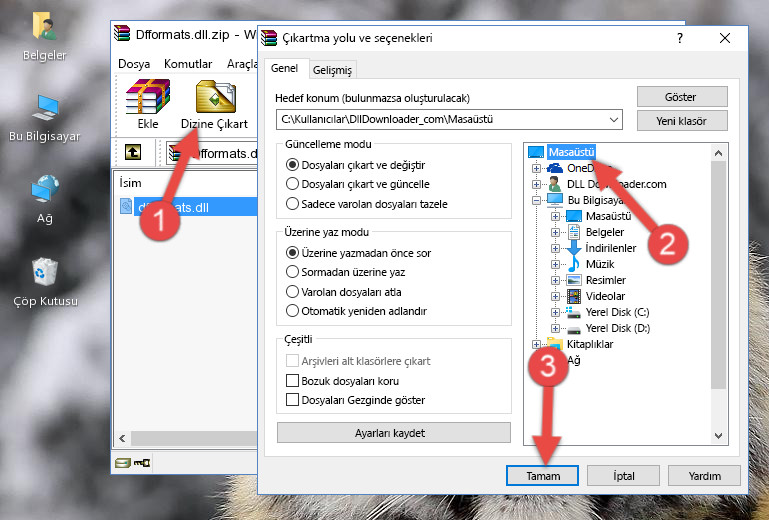The width and height of the screenshot is (769, 520).
Task: Click the Dizine Çıkart toolbar icon
Action: [x=214, y=105]
